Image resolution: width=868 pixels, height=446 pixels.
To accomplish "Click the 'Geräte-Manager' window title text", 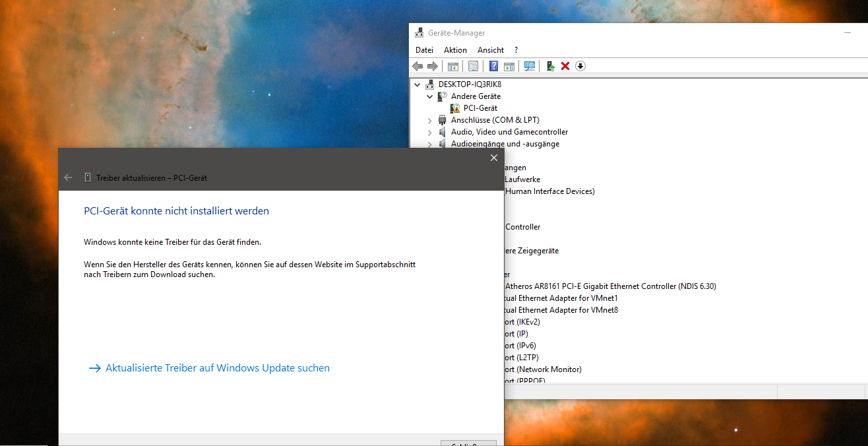I will pyautogui.click(x=456, y=33).
